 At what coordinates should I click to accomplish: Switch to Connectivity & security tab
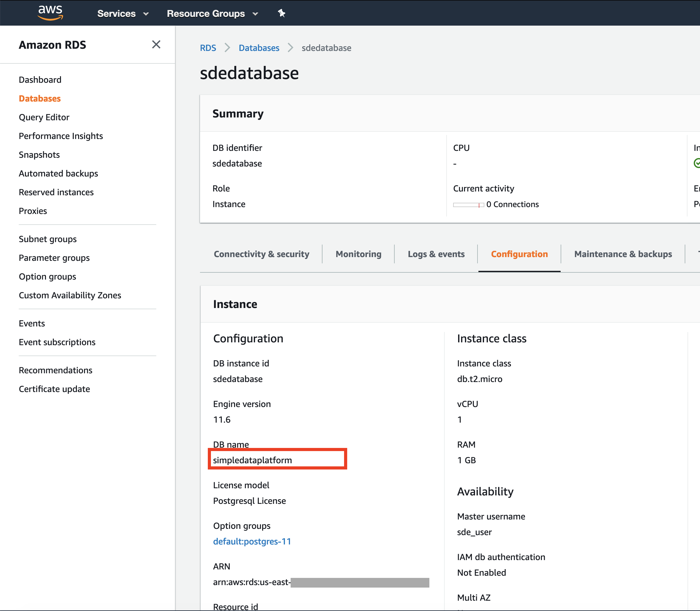point(262,254)
